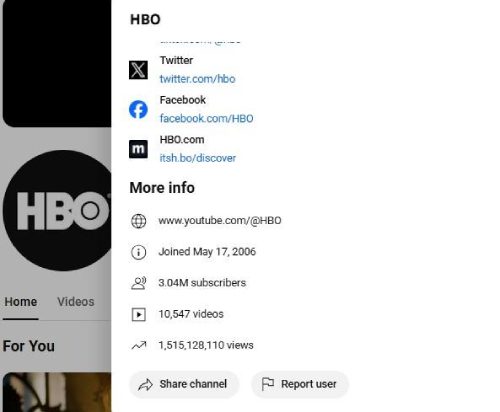
Task: Click the HBO channel avatar logo
Action: (57, 210)
